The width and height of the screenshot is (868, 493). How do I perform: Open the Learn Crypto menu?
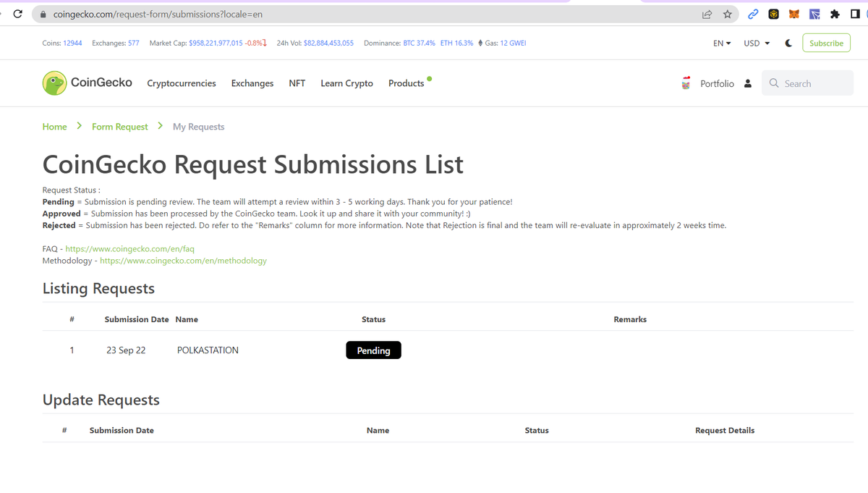347,83
